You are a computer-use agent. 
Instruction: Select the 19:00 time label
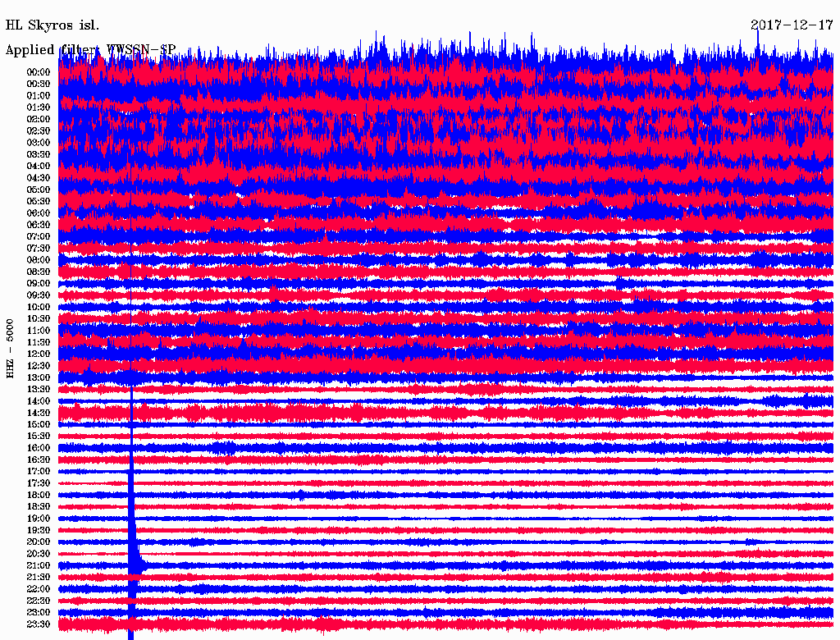[x=39, y=519]
